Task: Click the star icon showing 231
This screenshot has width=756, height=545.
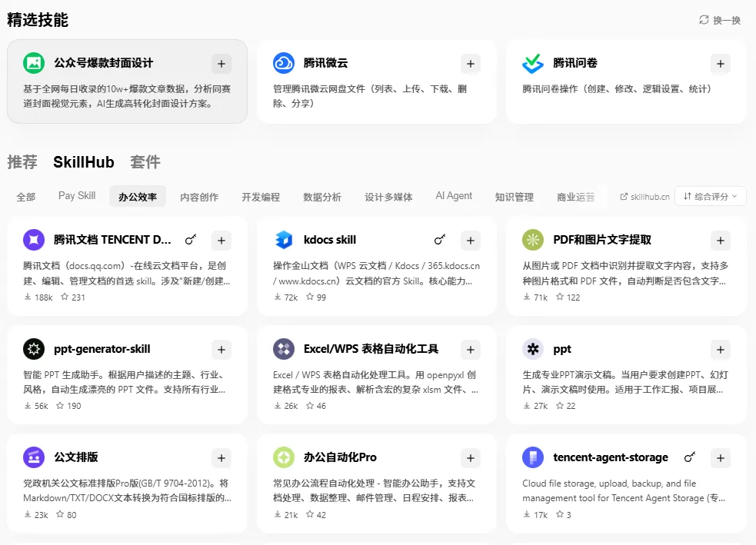Action: click(x=65, y=297)
